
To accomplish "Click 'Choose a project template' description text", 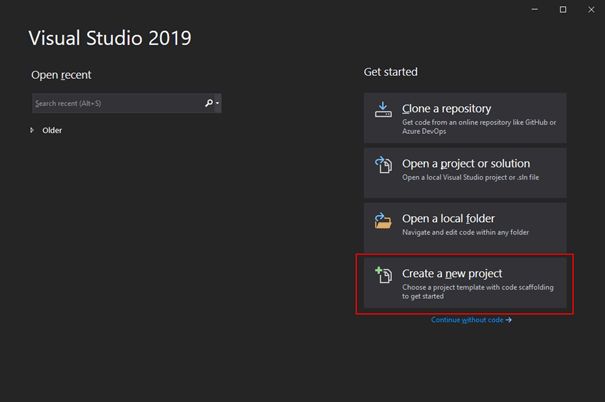I will [478, 292].
